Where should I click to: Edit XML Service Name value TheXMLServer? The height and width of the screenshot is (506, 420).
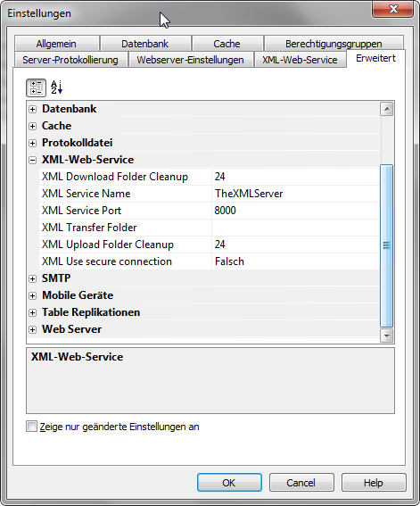pos(295,194)
